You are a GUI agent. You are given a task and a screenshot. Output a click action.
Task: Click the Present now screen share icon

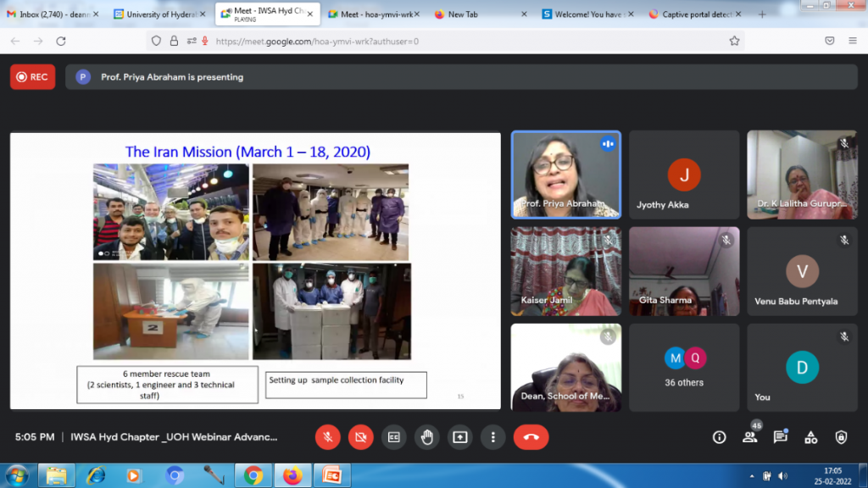(x=460, y=437)
